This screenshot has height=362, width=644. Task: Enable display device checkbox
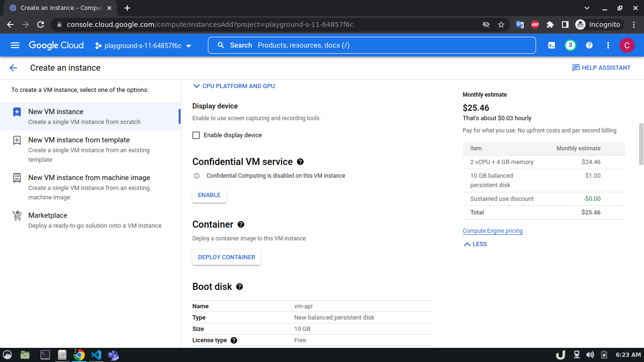pos(196,135)
